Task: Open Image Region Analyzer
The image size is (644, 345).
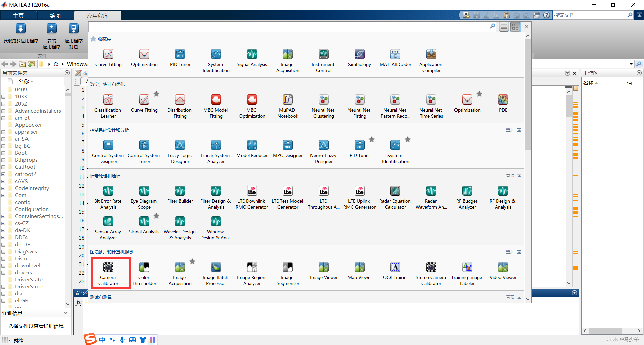Action: coord(252,274)
